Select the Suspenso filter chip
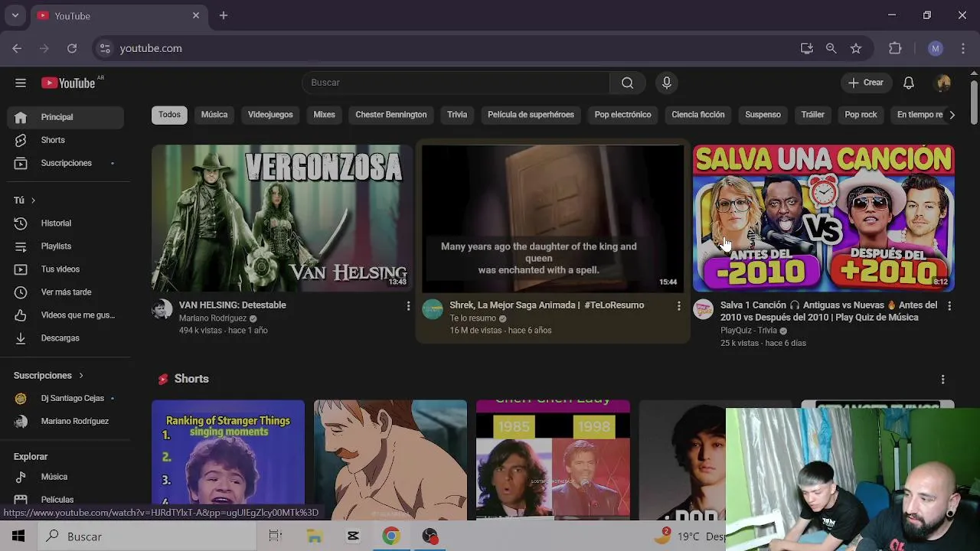The width and height of the screenshot is (980, 551). coord(763,115)
